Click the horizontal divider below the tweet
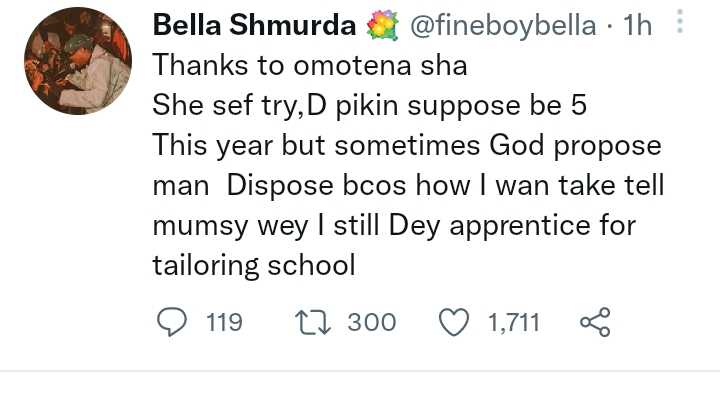 click(x=360, y=371)
